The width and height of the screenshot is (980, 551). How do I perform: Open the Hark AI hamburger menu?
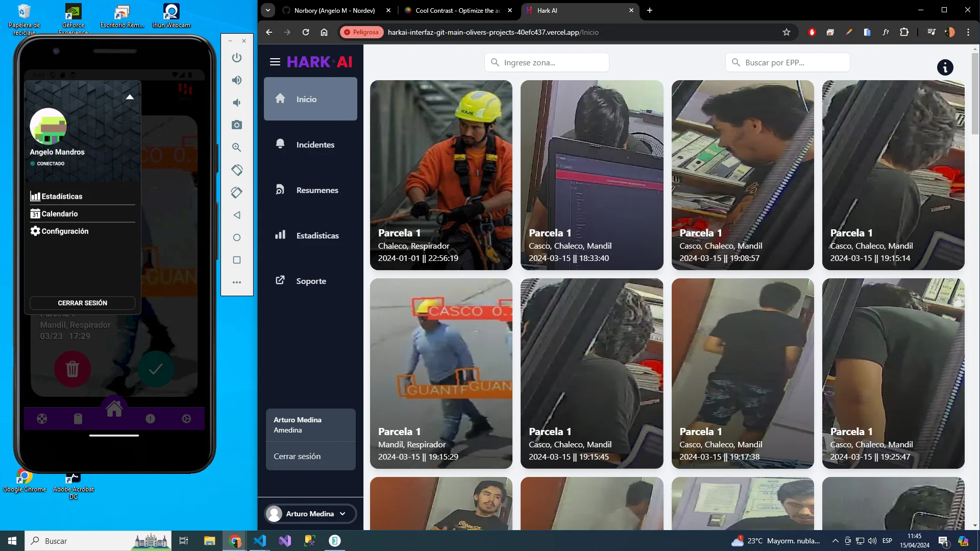[x=275, y=62]
